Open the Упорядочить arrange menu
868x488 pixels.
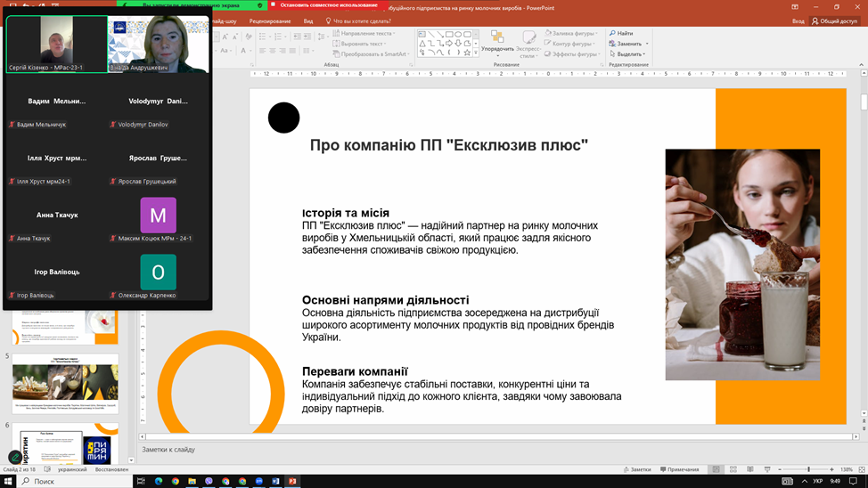coord(497,44)
